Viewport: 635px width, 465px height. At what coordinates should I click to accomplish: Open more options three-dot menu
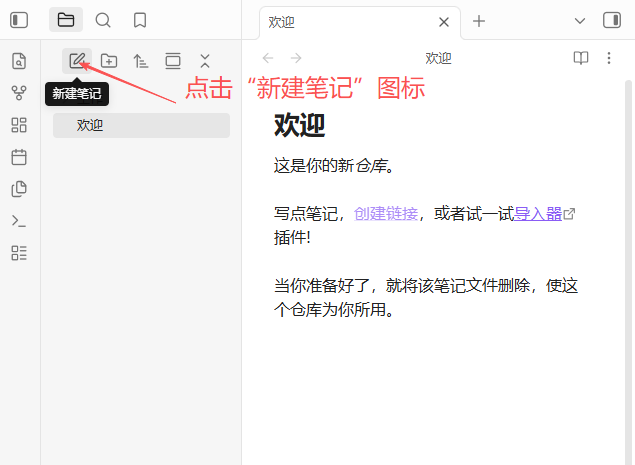coord(609,58)
